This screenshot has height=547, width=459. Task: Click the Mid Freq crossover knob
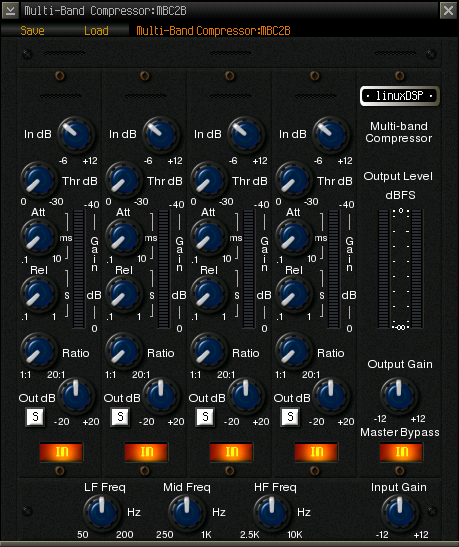pos(187,512)
